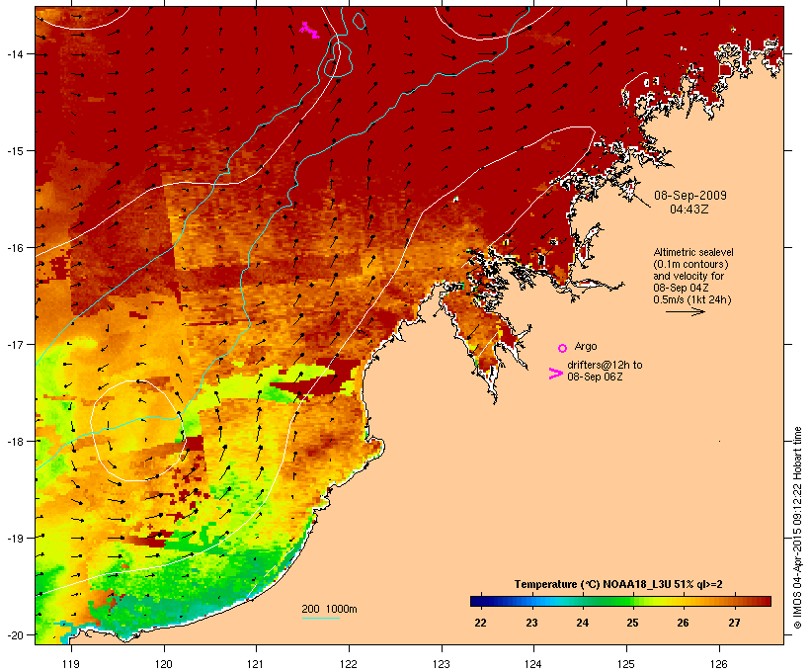Screen dimensions: 810x672
Task: Click the 'and velocity for' text
Action: point(688,276)
